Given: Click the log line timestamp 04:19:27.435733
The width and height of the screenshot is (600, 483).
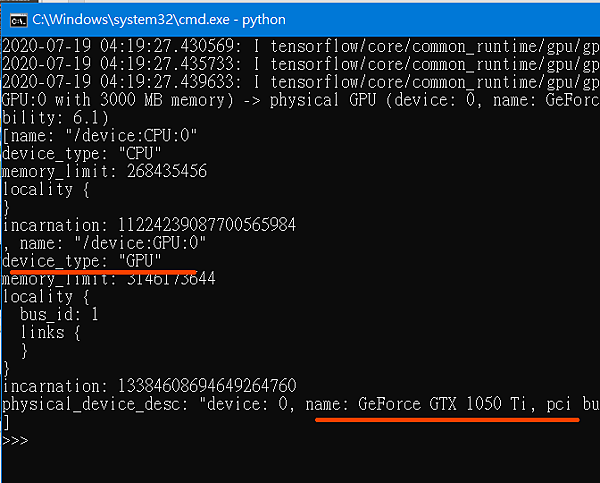Looking at the screenshot, I should [x=171, y=64].
